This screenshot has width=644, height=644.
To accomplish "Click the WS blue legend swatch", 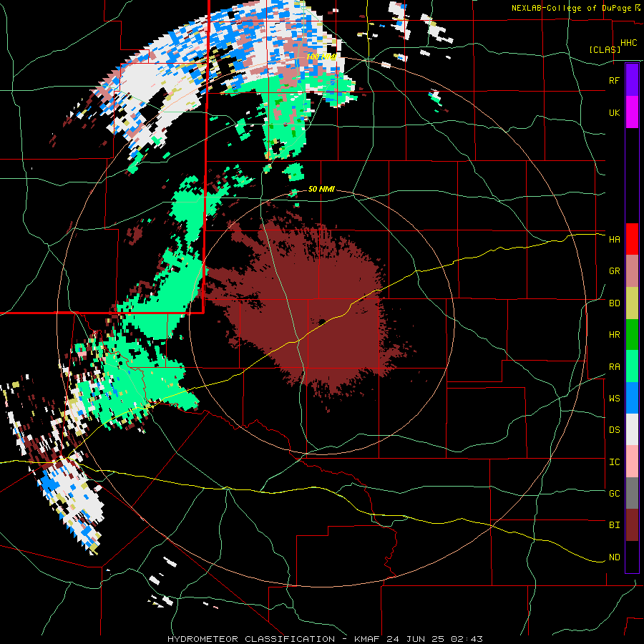I will pyautogui.click(x=632, y=398).
